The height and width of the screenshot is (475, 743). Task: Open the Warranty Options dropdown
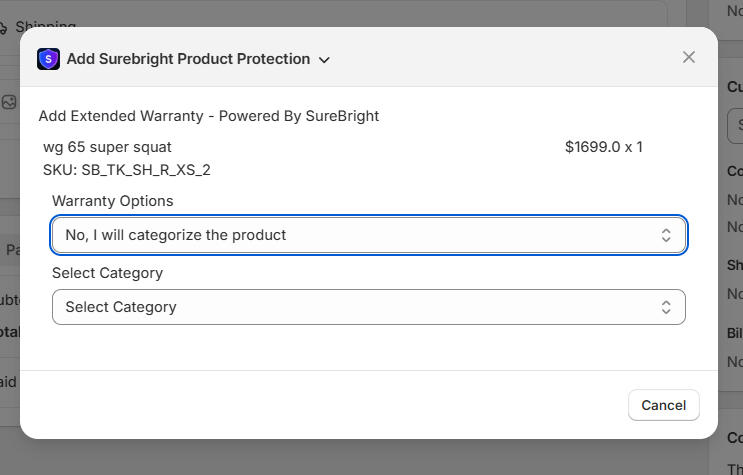pos(369,235)
